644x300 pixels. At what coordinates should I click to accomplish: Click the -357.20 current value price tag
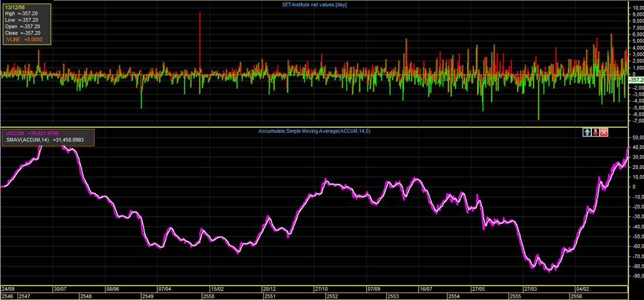pyautogui.click(x=636, y=79)
